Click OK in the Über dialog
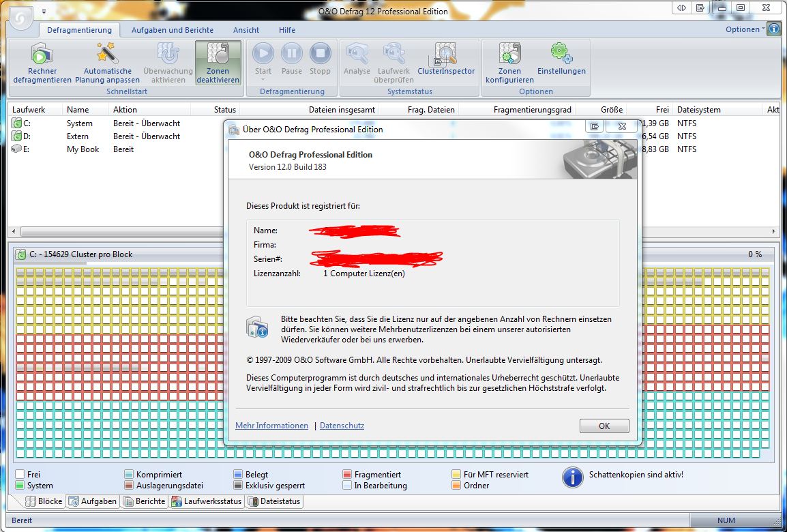787x532 pixels. coord(604,426)
